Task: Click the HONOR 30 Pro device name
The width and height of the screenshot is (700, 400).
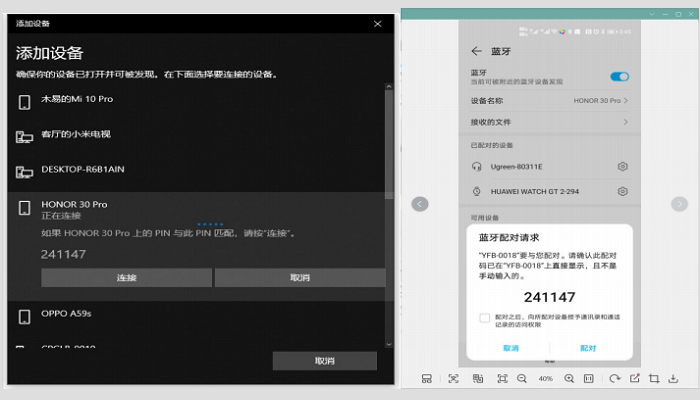Action: pyautogui.click(x=74, y=204)
